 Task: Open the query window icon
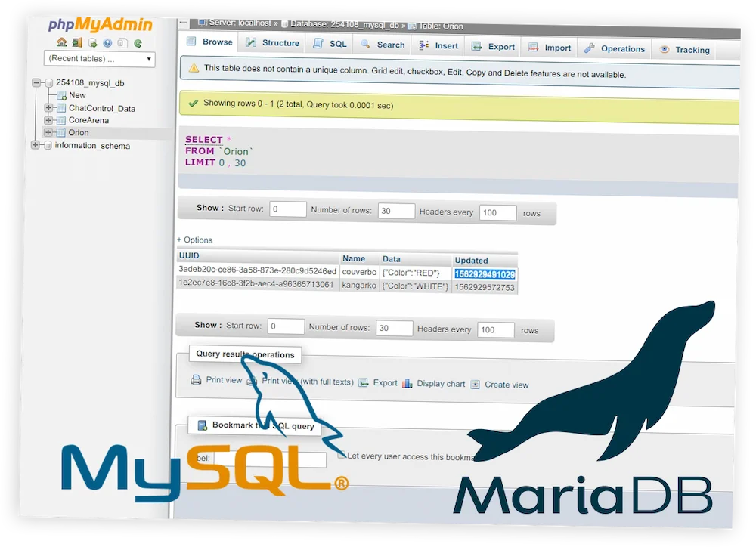pos(92,43)
